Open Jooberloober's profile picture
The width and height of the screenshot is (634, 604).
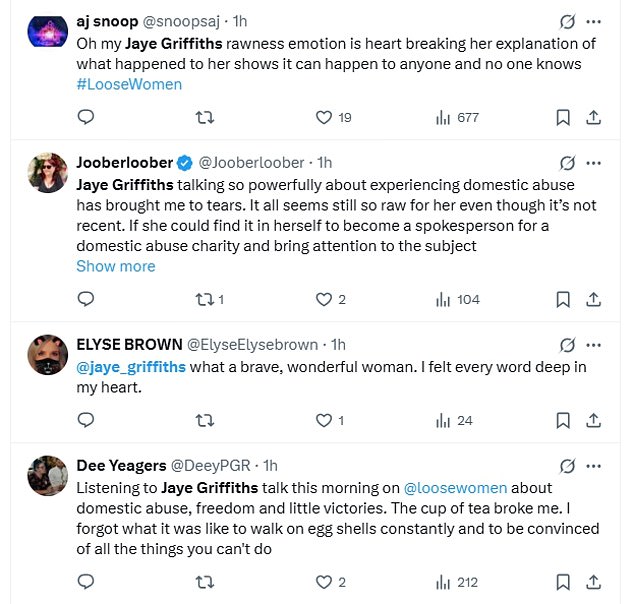point(47,170)
